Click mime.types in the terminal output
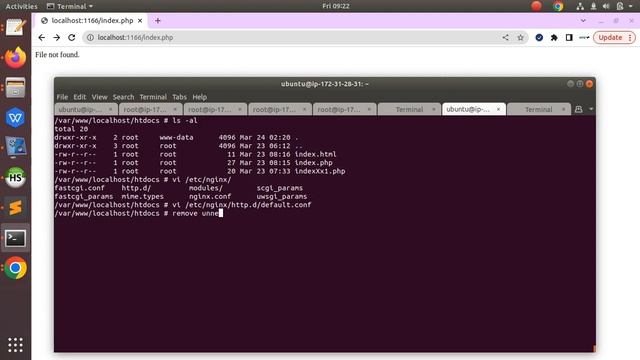 [142, 197]
